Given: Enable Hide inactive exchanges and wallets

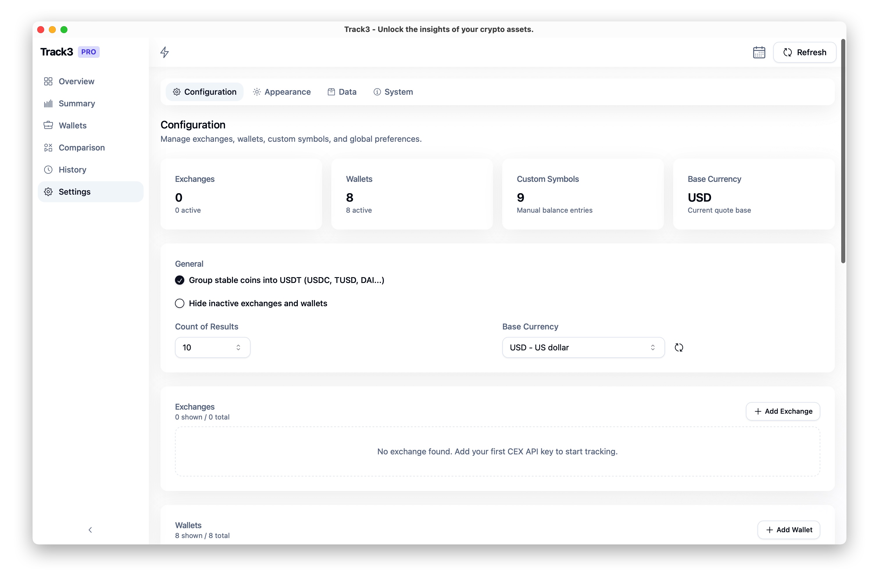Looking at the screenshot, I should (180, 303).
